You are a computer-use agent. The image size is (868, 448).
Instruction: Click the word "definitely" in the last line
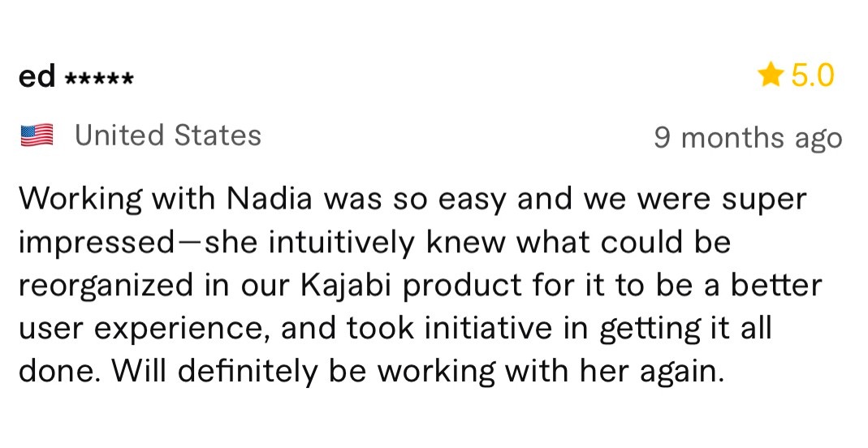247,371
